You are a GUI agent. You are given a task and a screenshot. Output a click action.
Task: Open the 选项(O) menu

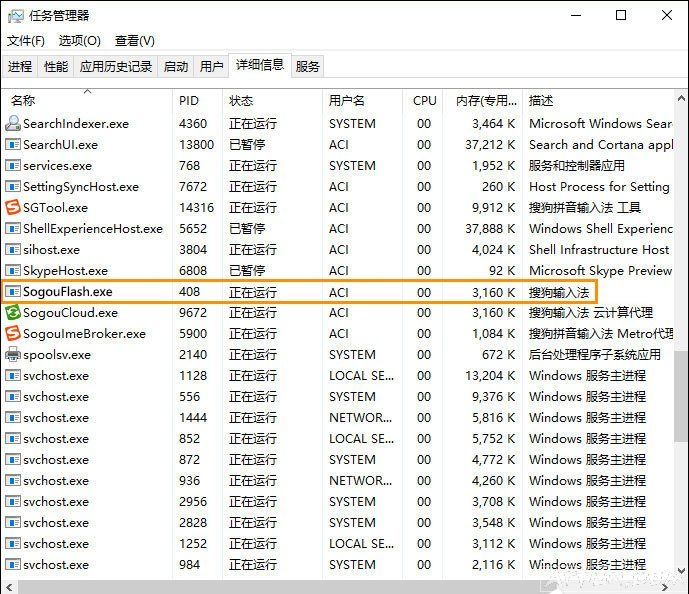(x=80, y=41)
